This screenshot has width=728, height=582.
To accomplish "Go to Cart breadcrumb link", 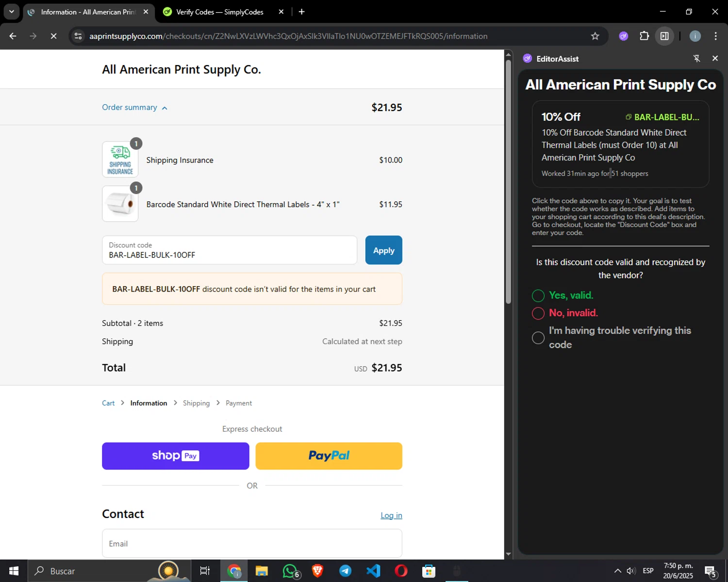I will tap(108, 403).
